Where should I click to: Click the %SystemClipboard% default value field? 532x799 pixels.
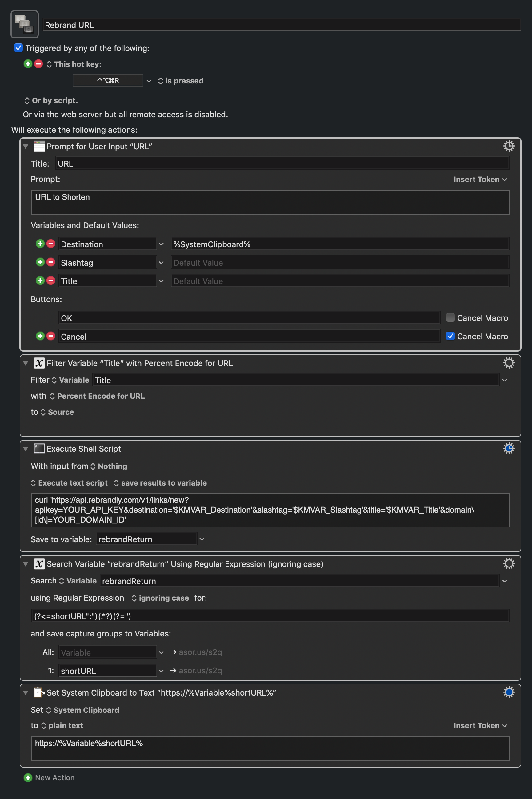click(x=340, y=244)
